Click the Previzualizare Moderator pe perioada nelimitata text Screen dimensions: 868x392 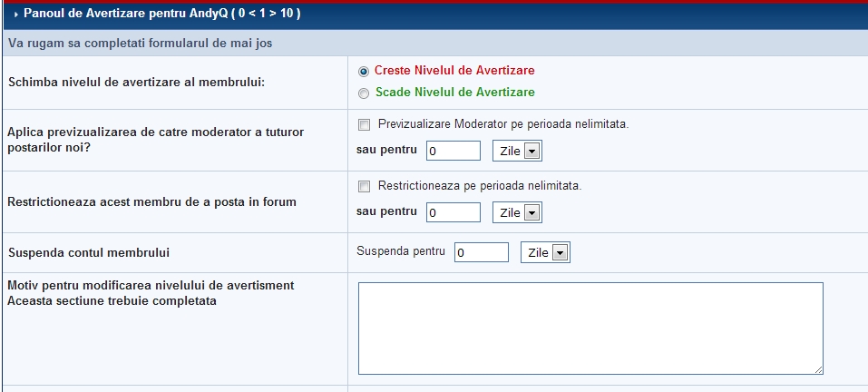click(502, 124)
